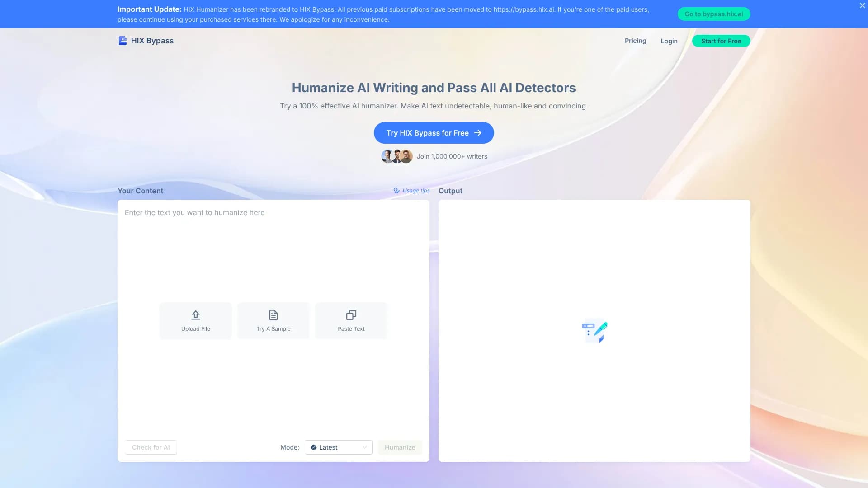Open the Mode dropdown showing Latest
Screen dimensions: 868x488
pyautogui.click(x=338, y=447)
